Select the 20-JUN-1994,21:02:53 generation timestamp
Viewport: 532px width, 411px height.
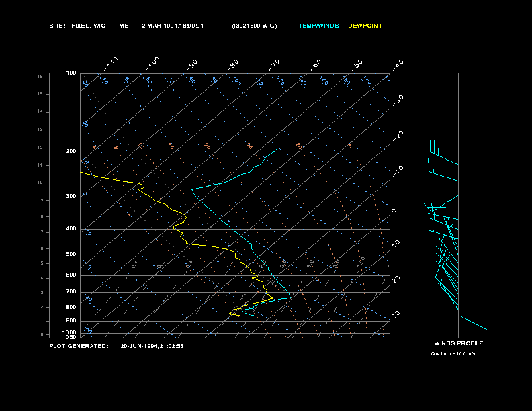coord(152,346)
